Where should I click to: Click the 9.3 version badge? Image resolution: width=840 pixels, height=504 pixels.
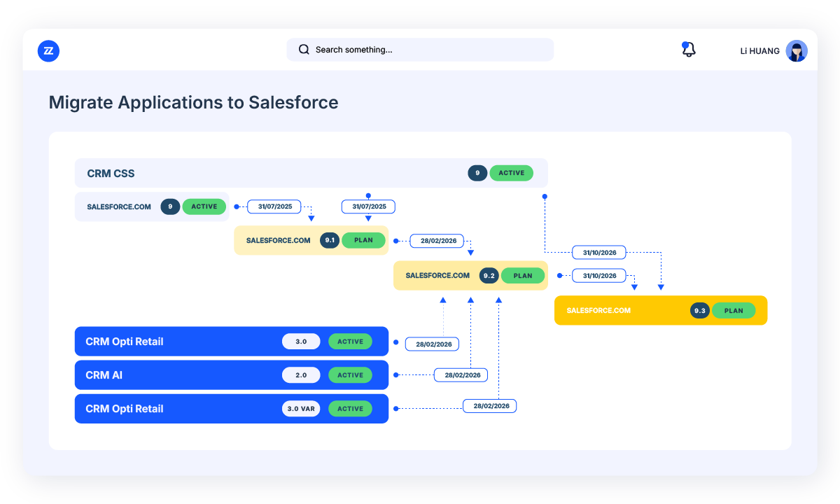700,310
